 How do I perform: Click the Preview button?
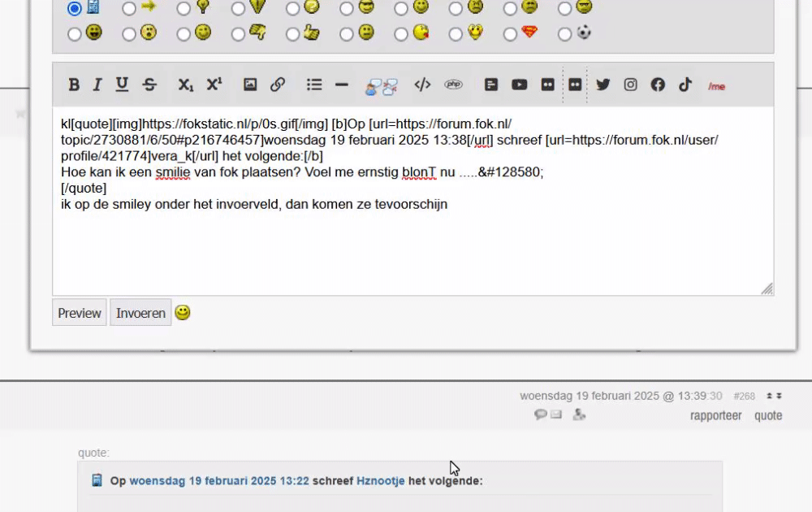click(x=80, y=313)
